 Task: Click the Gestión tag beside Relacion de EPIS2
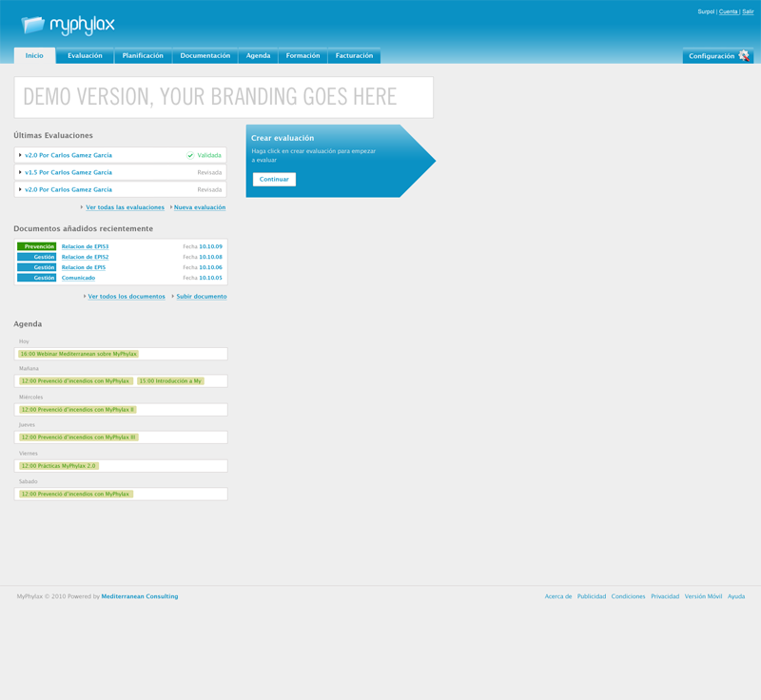tap(36, 257)
